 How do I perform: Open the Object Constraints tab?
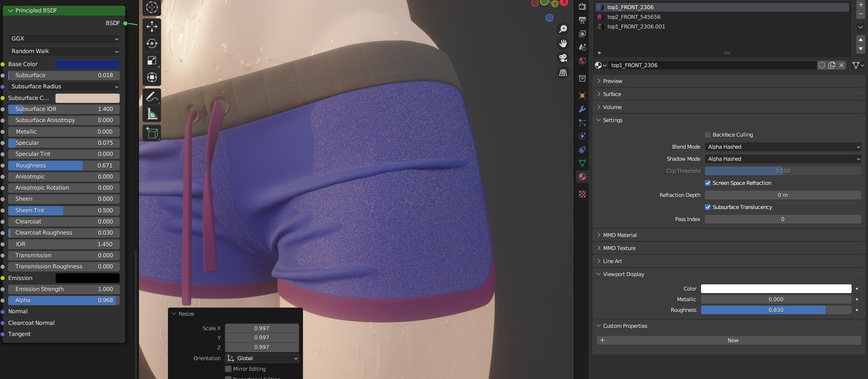coord(582,150)
